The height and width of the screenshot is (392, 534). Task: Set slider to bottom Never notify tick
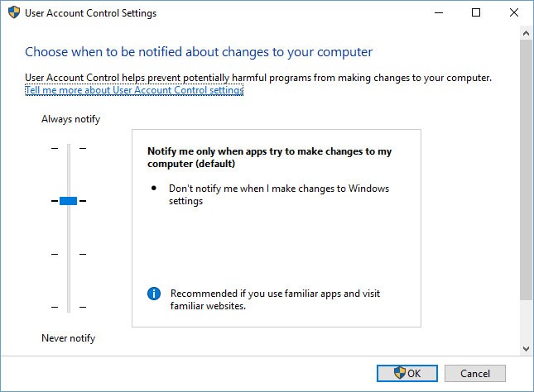69,308
